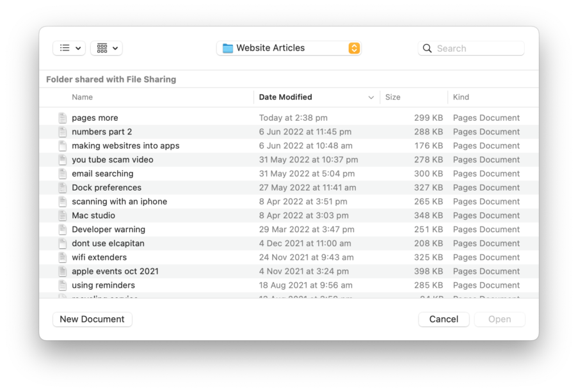Click the Pages icon next to 'wifi extenders'
Viewport: 578px width, 392px height.
(63, 257)
